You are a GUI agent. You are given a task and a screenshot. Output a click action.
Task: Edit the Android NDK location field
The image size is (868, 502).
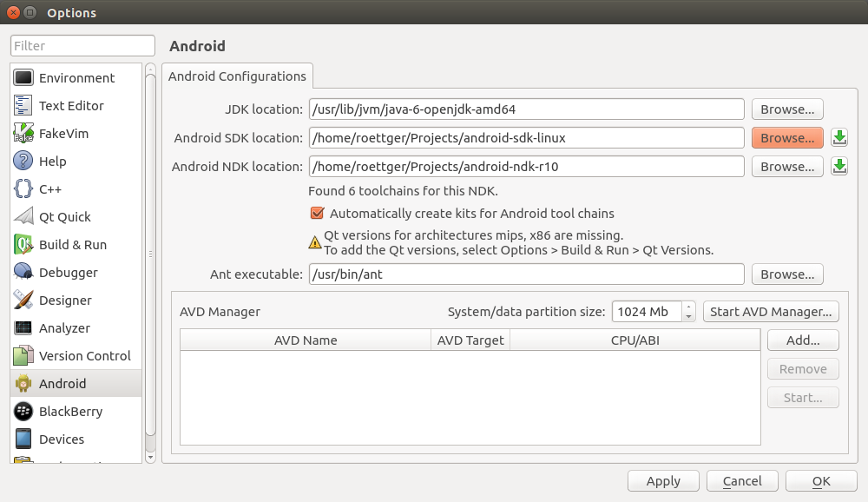(x=527, y=167)
